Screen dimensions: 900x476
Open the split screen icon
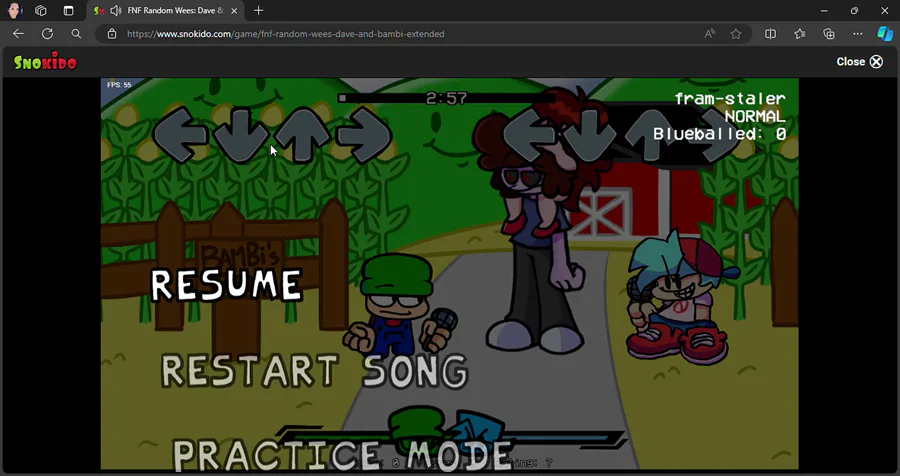click(770, 34)
